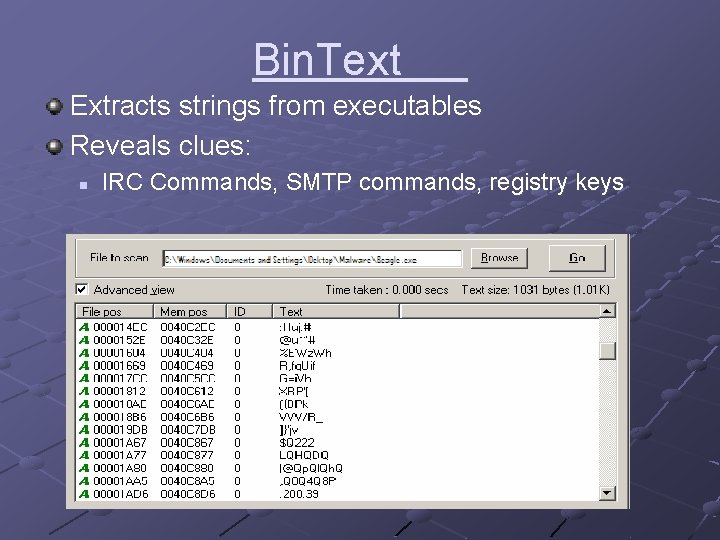Select ANSI icon of row 0000152E
The height and width of the screenshot is (540, 720).
pos(84,340)
